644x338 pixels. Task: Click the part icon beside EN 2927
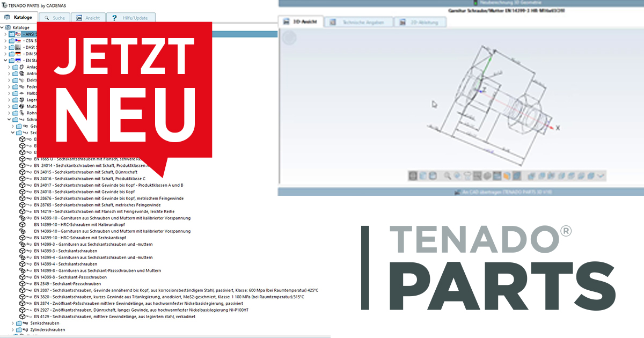(23, 310)
